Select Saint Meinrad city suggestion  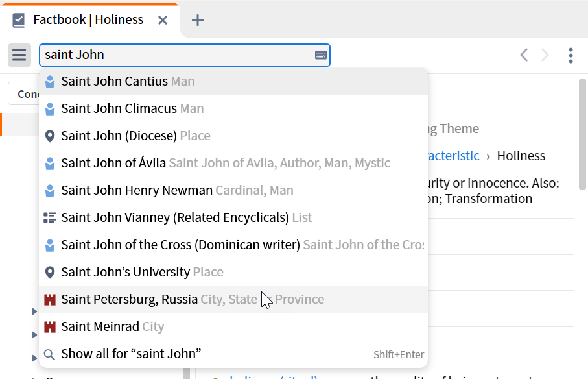coord(233,327)
